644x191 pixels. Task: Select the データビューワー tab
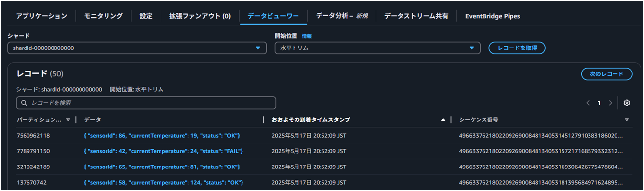pyautogui.click(x=273, y=16)
